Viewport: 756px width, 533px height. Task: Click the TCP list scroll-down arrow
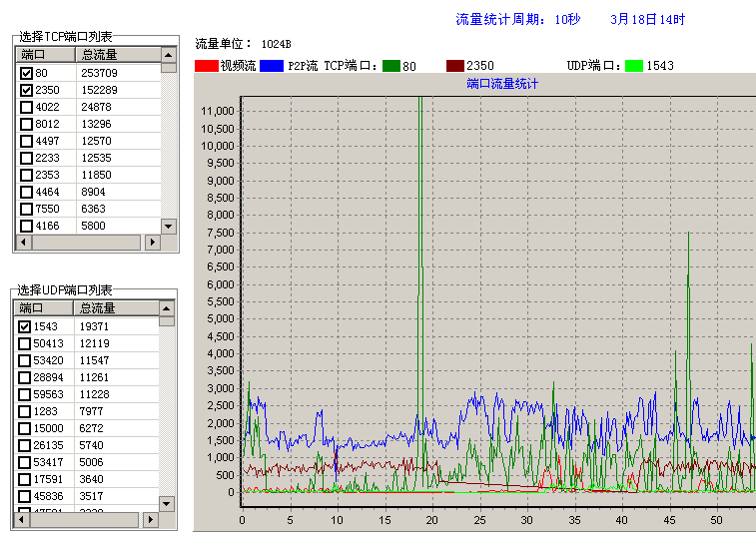tap(168, 227)
